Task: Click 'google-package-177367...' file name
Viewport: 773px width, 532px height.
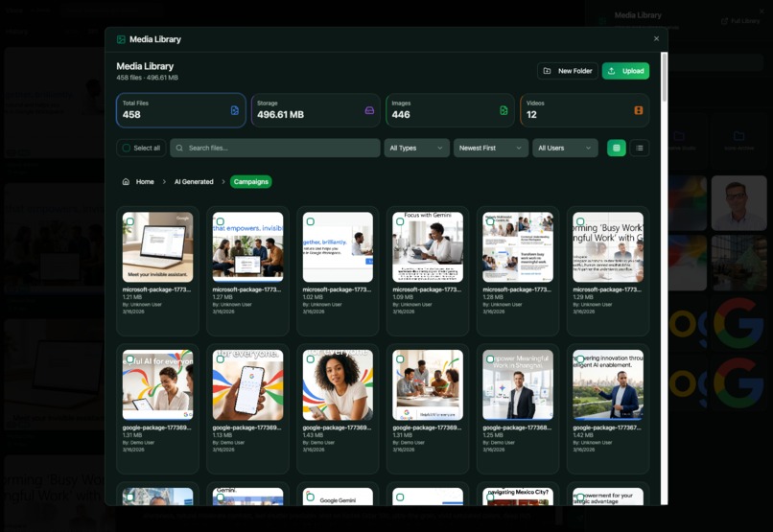Action: coord(607,428)
